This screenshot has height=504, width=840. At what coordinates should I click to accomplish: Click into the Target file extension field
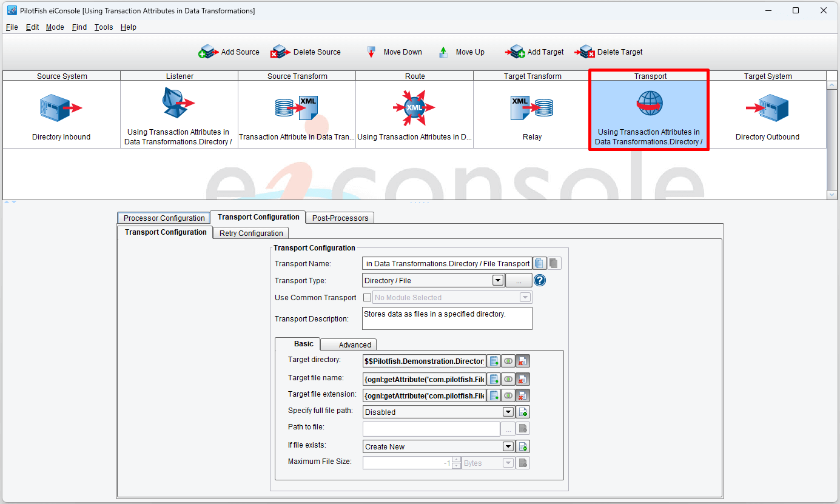click(x=425, y=395)
